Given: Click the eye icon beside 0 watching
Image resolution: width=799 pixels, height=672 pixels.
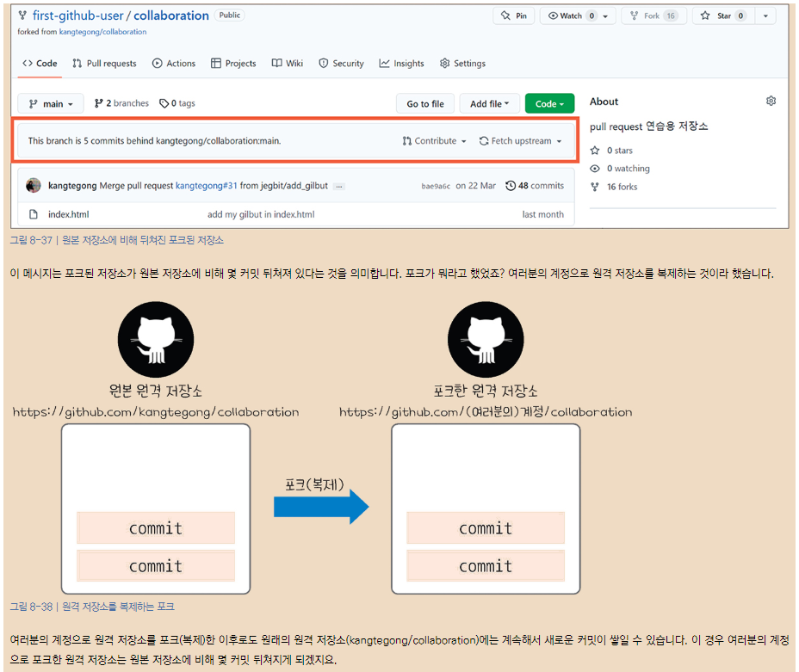Looking at the screenshot, I should (595, 169).
